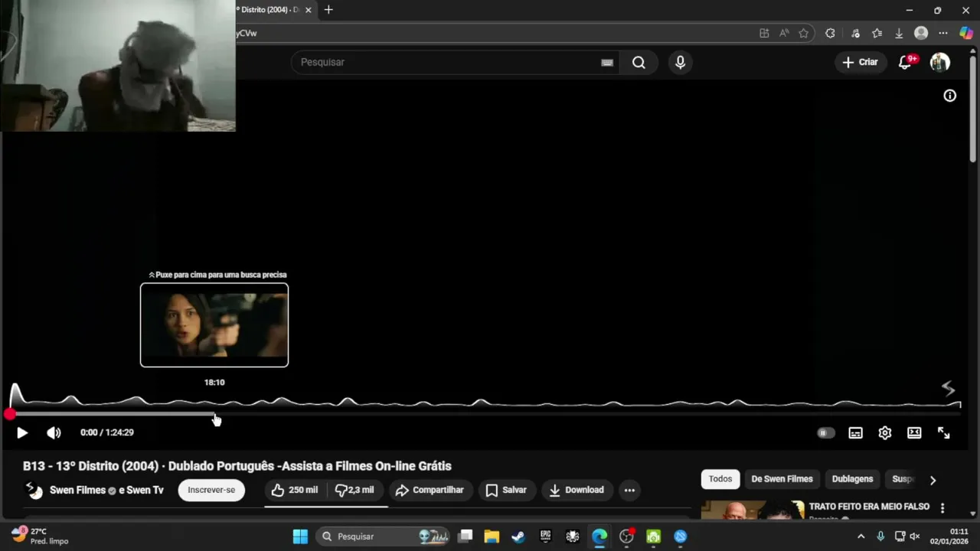
Task: Open the TRATO FEITO video thumbnail
Action: [753, 510]
